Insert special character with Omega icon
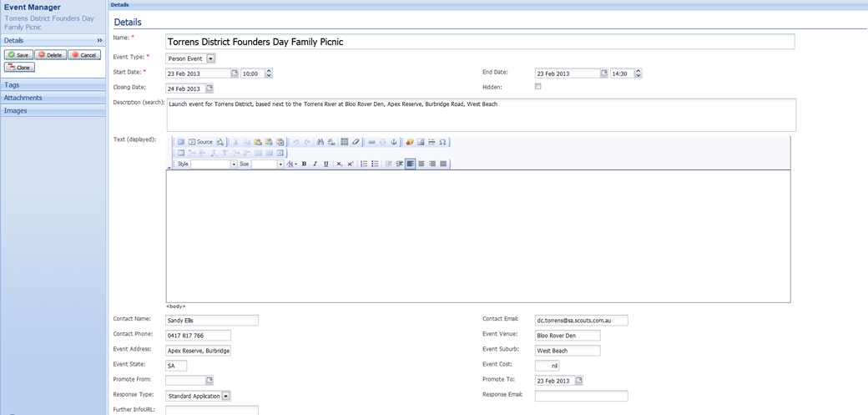The height and width of the screenshot is (415, 868). pyautogui.click(x=442, y=142)
